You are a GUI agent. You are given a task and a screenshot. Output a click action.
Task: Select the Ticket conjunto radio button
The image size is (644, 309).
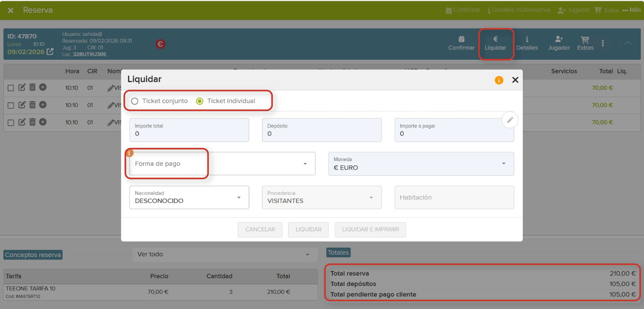135,101
